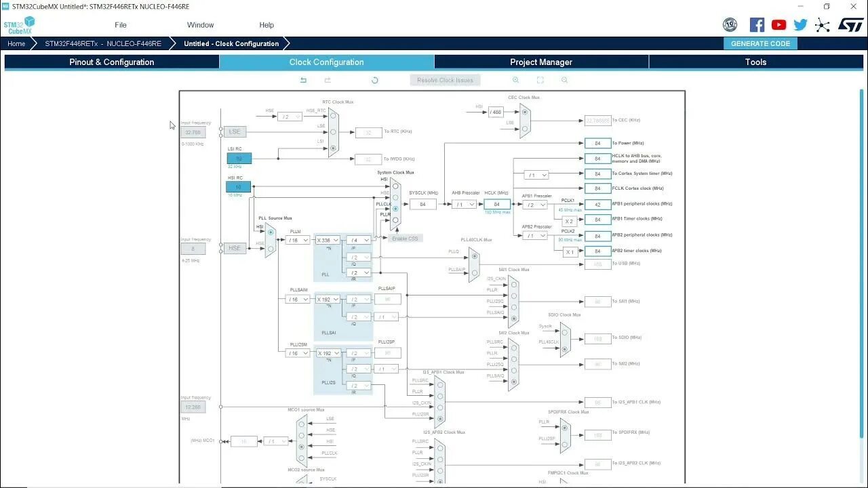Switch to the Project Manager tab
Screen dimensions: 868x488
(541, 62)
